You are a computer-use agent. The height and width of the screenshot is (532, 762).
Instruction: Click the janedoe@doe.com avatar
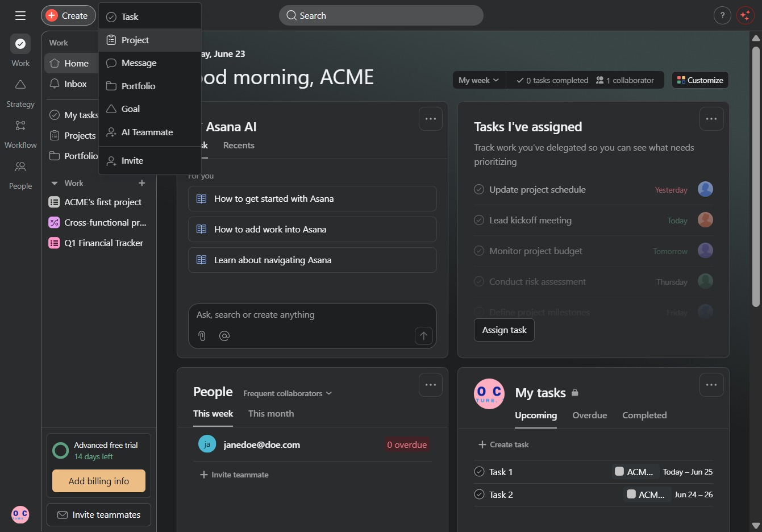pos(207,444)
